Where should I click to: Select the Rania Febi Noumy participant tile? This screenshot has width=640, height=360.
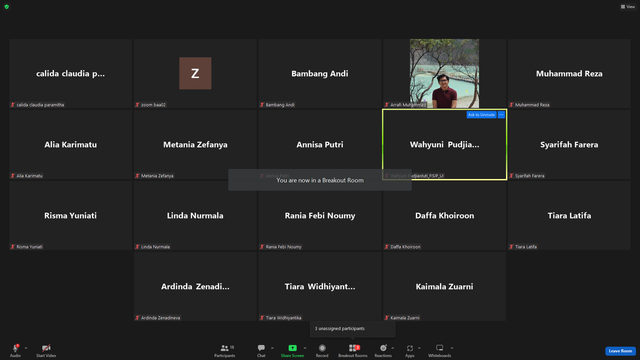320,216
